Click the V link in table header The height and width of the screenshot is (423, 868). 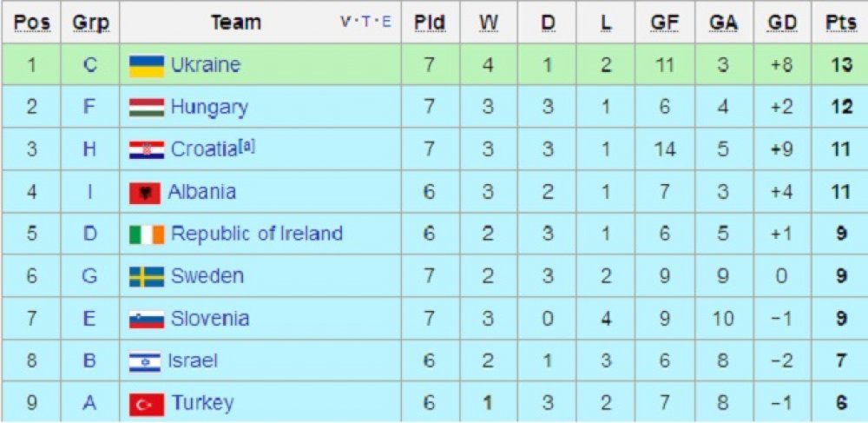coord(345,22)
